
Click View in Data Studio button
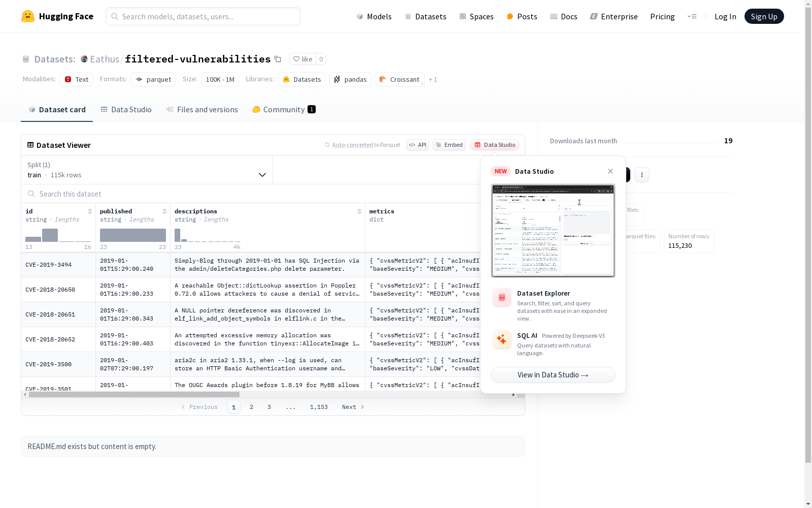click(553, 375)
